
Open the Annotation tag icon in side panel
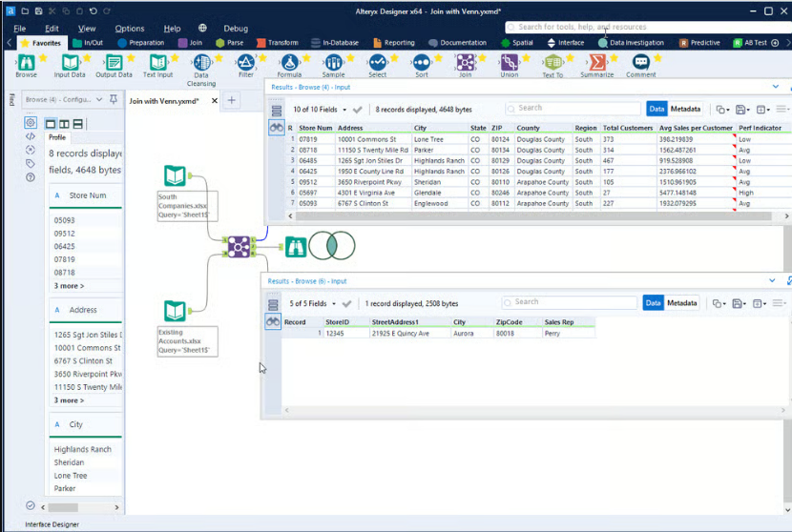31,163
